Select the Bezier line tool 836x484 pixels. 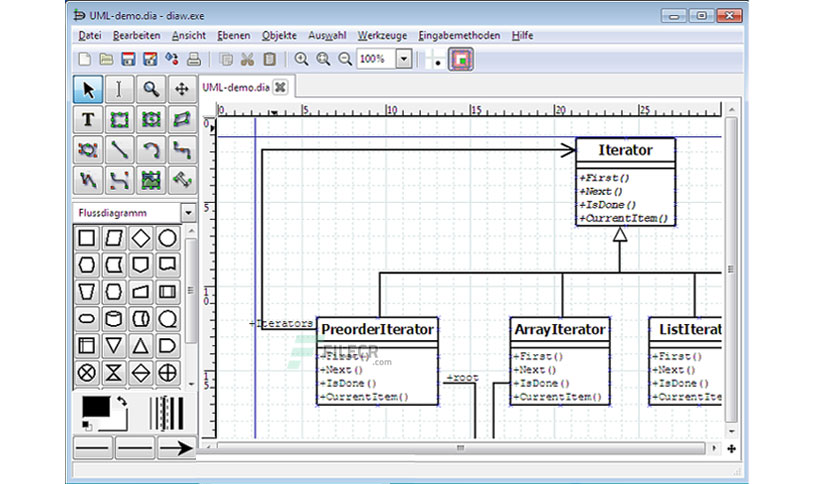tap(119, 181)
